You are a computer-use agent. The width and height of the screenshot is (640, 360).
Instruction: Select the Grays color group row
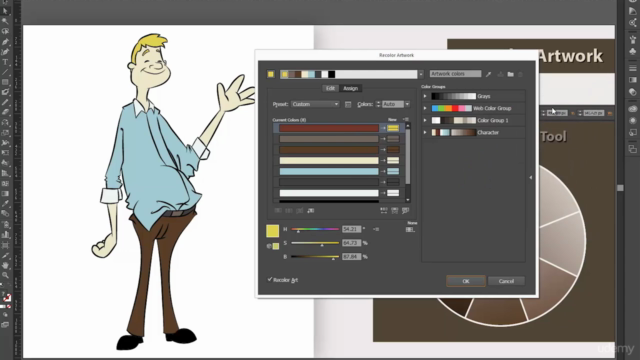473,96
